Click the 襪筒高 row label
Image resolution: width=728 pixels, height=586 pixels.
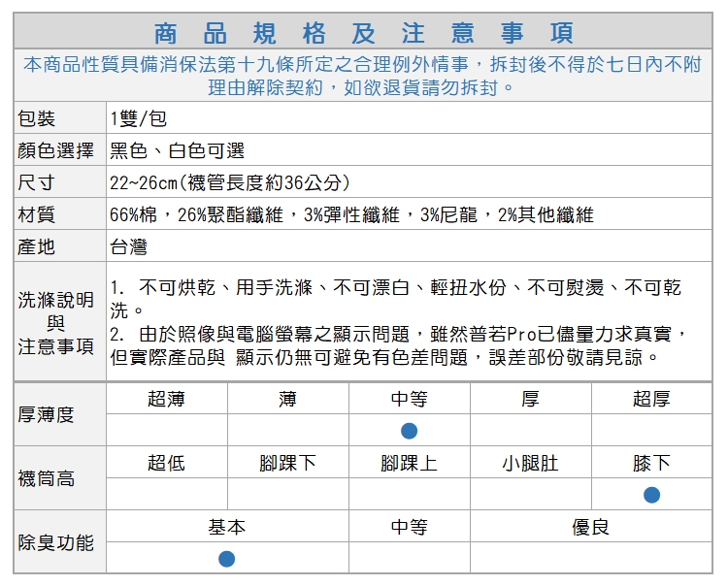pos(47,478)
